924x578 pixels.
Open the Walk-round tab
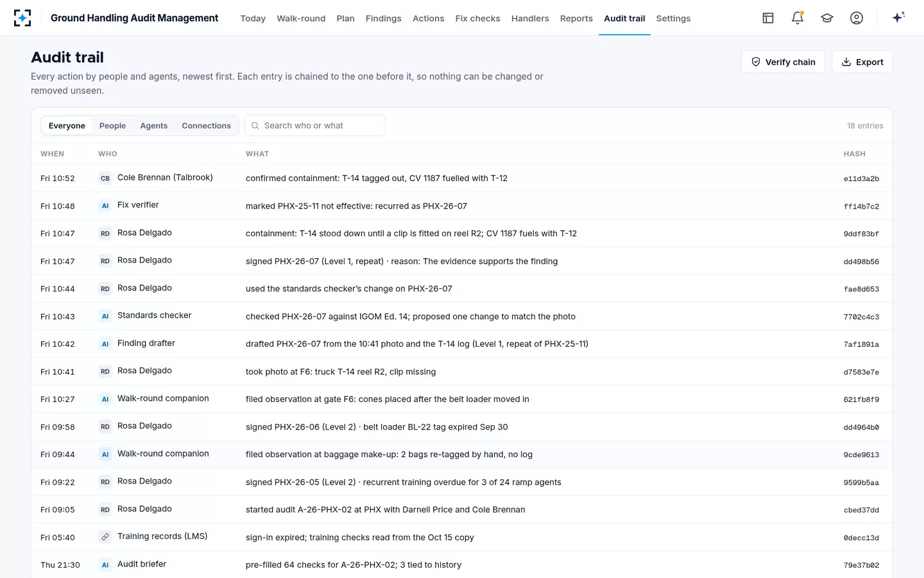[x=301, y=19]
